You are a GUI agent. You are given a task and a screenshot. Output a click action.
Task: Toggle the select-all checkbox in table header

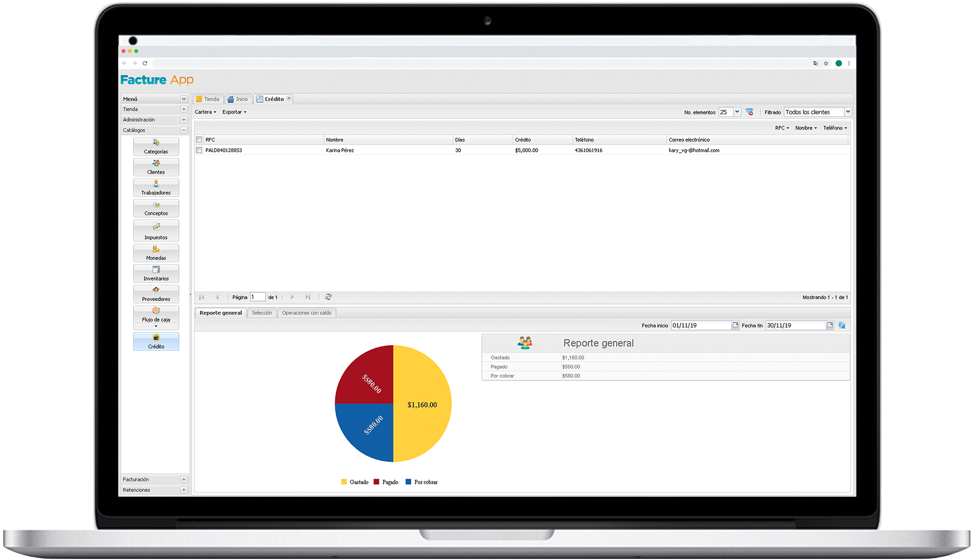(x=199, y=140)
